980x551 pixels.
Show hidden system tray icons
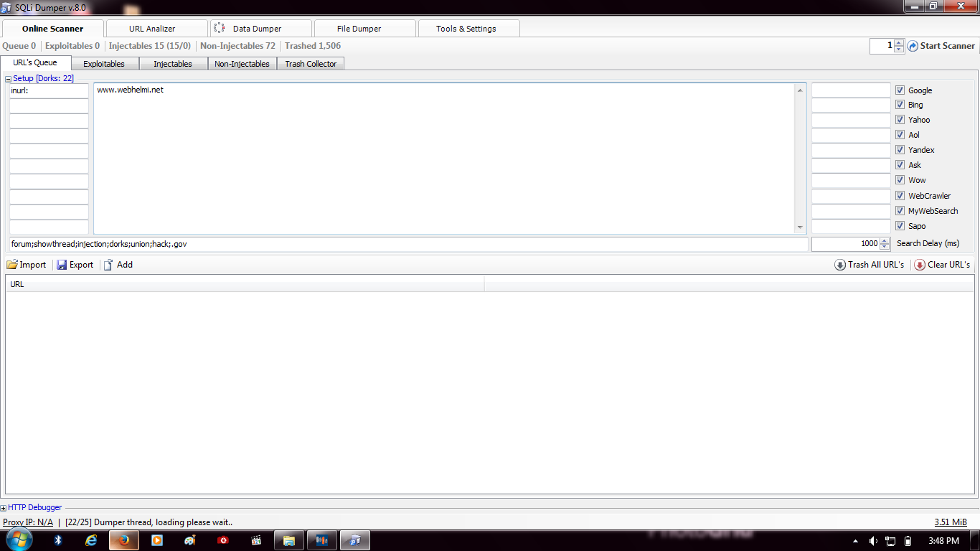855,541
